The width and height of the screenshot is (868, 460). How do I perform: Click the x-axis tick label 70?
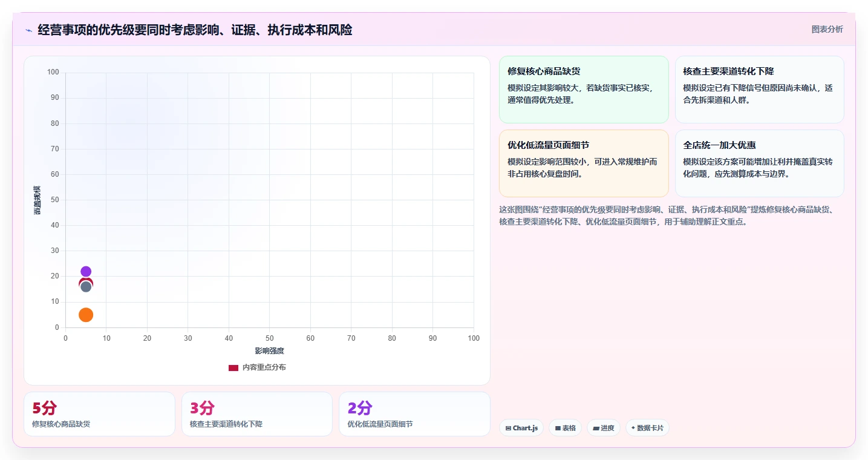click(351, 338)
